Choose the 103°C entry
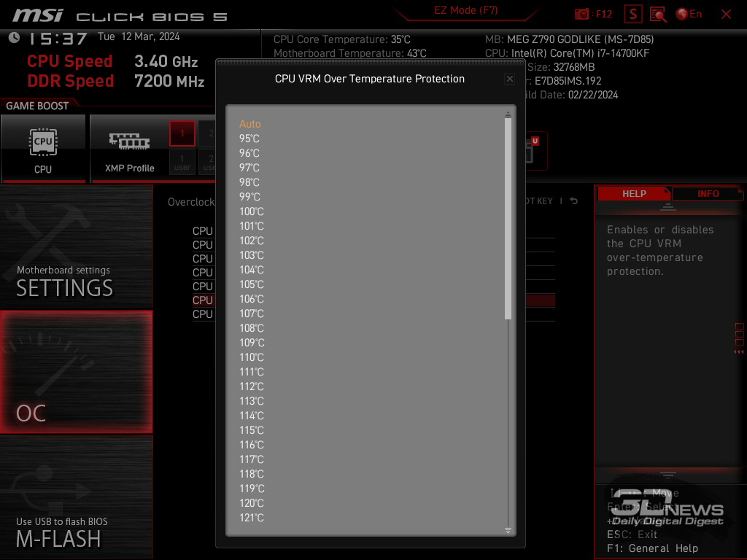The width and height of the screenshot is (747, 560). [251, 255]
